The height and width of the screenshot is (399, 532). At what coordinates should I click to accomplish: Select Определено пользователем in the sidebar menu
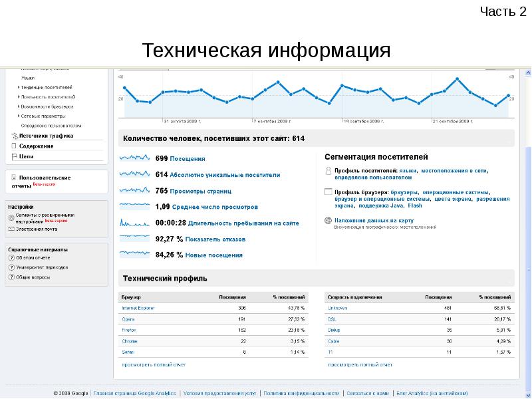[x=51, y=125]
